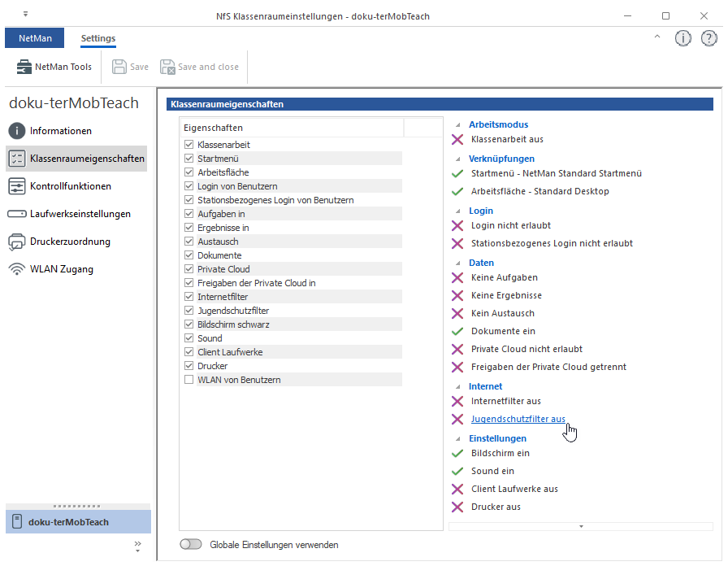
Task: Click the Druckerzuordnung printer icon
Action: tap(17, 242)
